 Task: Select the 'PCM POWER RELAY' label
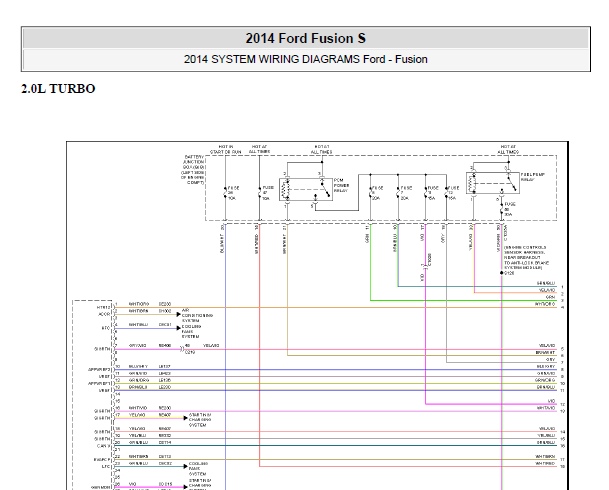pyautogui.click(x=341, y=186)
